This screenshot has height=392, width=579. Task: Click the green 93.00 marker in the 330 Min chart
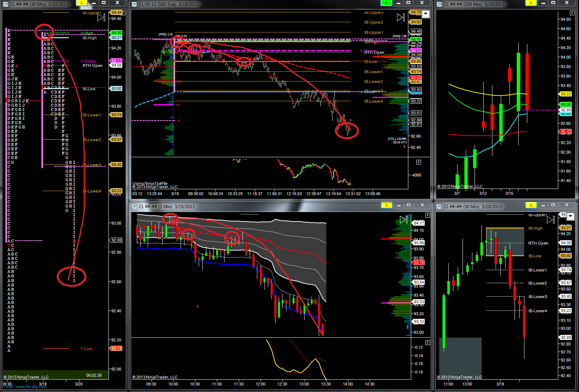point(566,104)
